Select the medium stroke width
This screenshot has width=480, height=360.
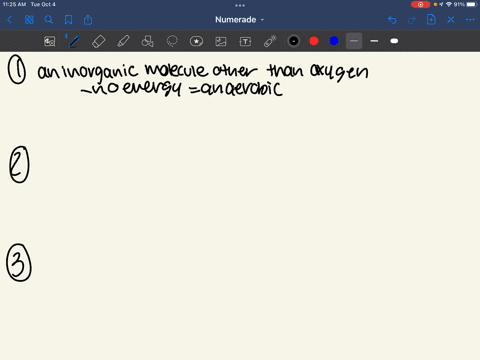click(x=374, y=41)
